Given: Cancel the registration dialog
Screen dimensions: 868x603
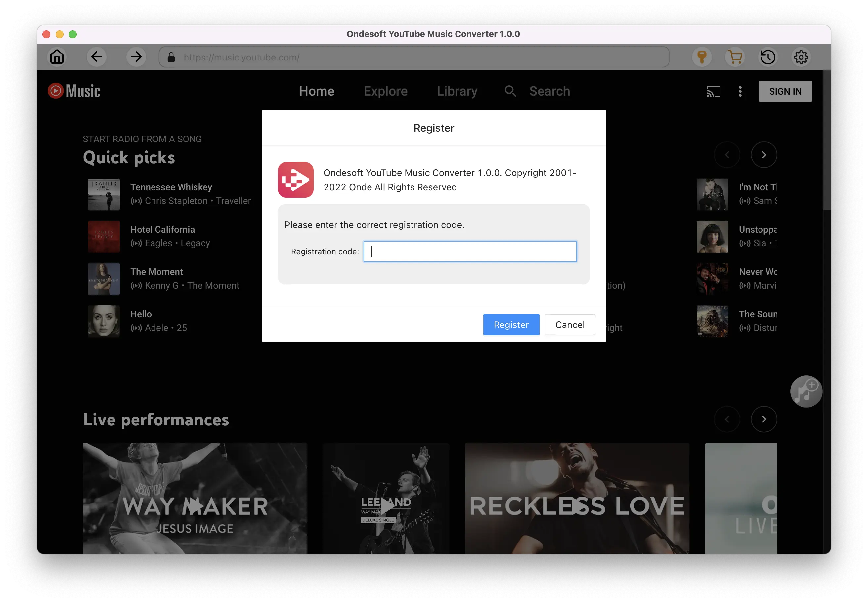Looking at the screenshot, I should pos(570,325).
